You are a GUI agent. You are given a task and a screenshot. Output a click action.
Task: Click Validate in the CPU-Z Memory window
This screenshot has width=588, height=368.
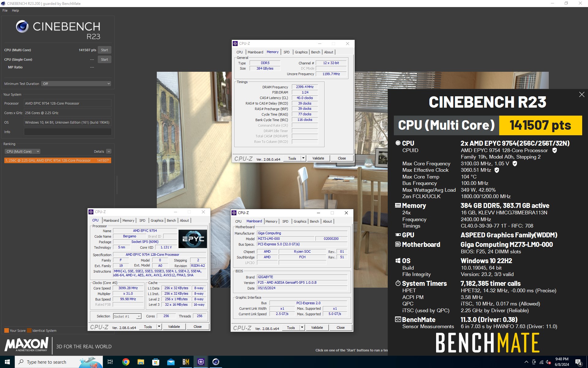[x=318, y=158]
